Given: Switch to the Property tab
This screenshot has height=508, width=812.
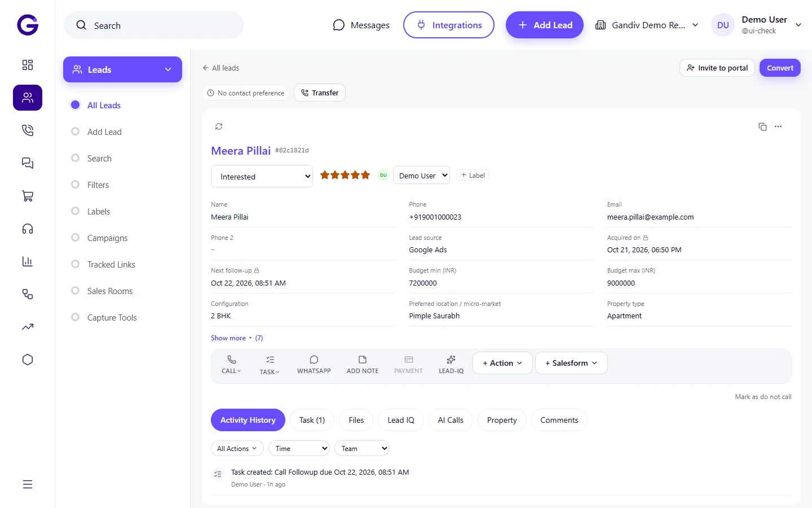Looking at the screenshot, I should pyautogui.click(x=502, y=420).
